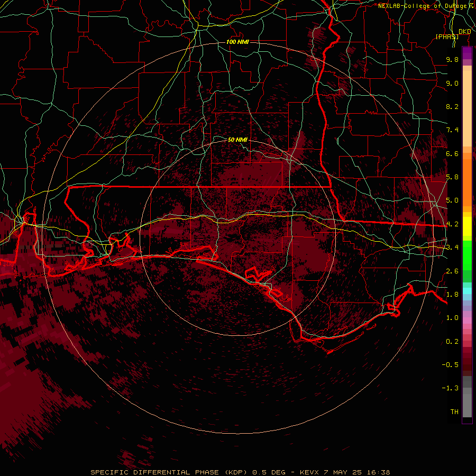
Task: Click the 0.2 value on the color scale
Action: tap(452, 342)
